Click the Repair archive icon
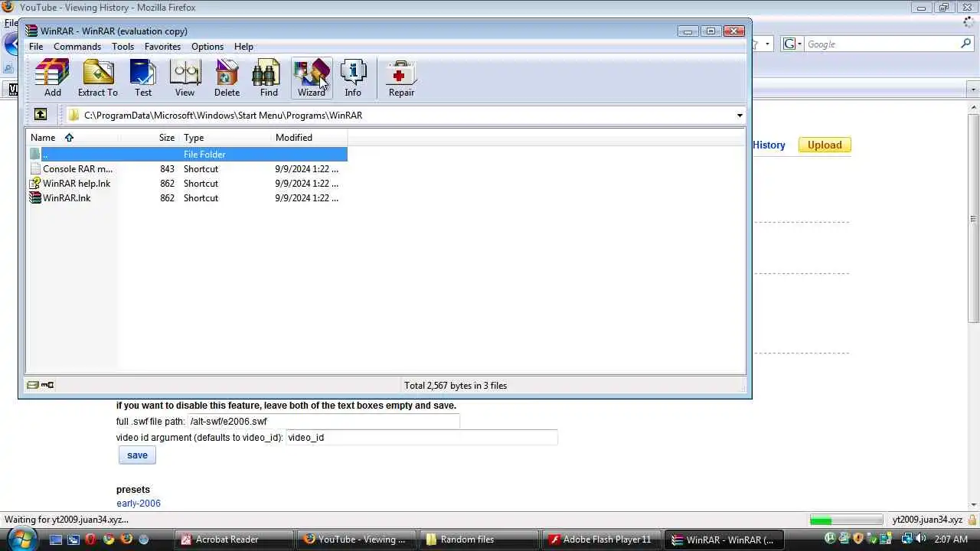980x551 pixels. (401, 78)
